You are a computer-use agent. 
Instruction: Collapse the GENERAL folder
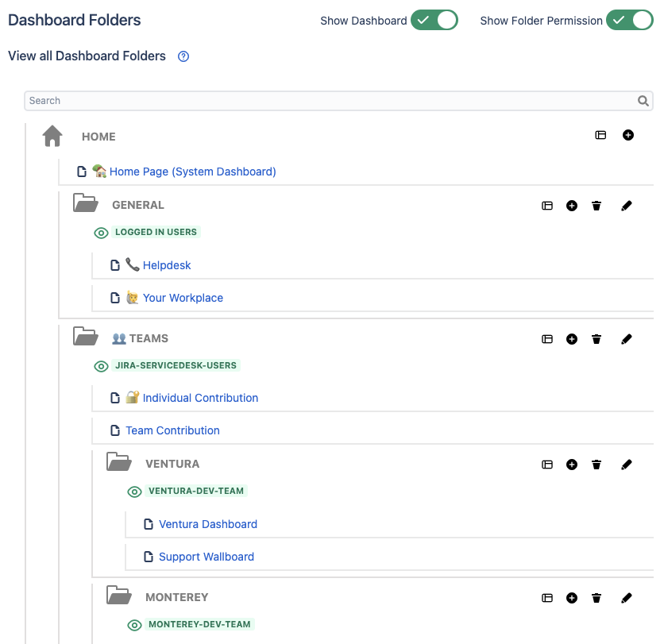(85, 204)
